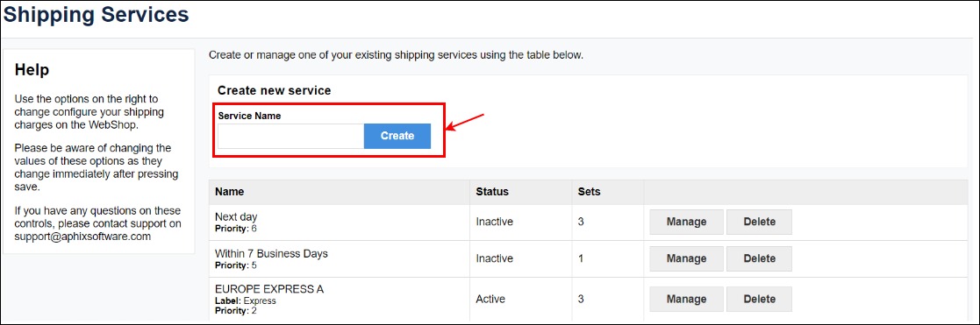
Task: Select the EUROPE EXPRESS A service name
Action: pyautogui.click(x=269, y=289)
